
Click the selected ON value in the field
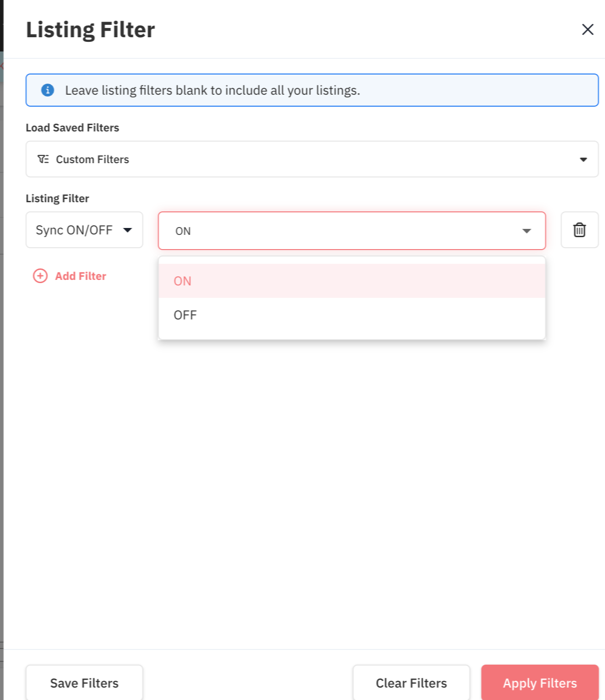[x=183, y=231]
